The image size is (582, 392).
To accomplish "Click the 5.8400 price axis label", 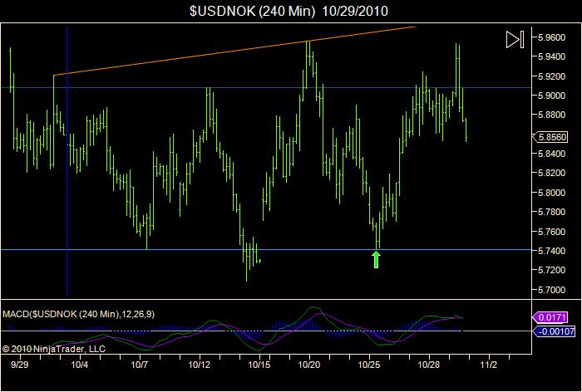I will coord(551,154).
